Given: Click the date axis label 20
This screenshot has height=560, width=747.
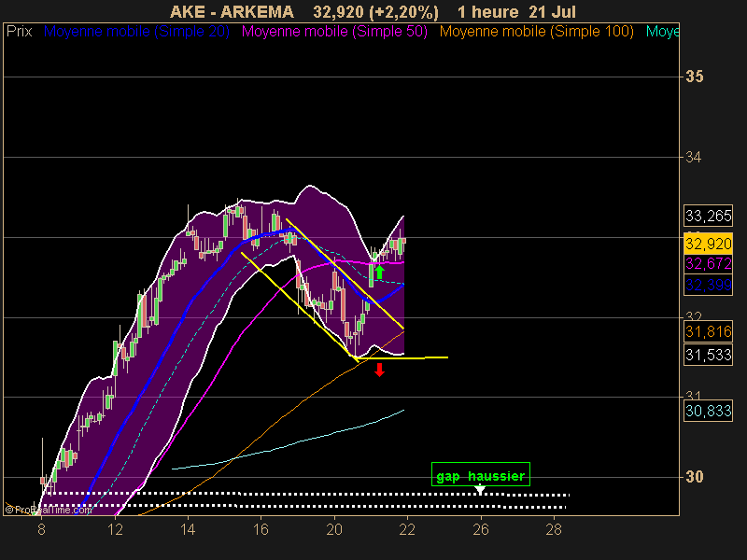Looking at the screenshot, I should tap(334, 529).
